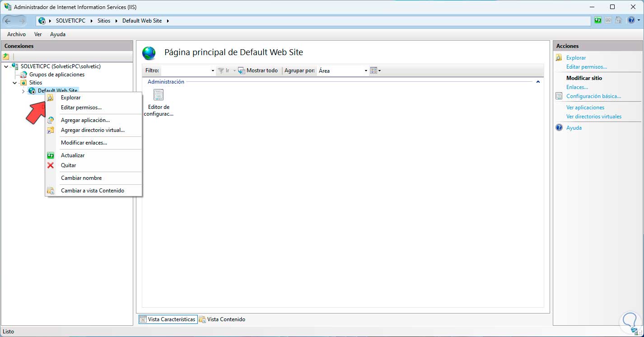Switch to the Vista Contenido tab
The height and width of the screenshot is (337, 644).
tap(222, 319)
